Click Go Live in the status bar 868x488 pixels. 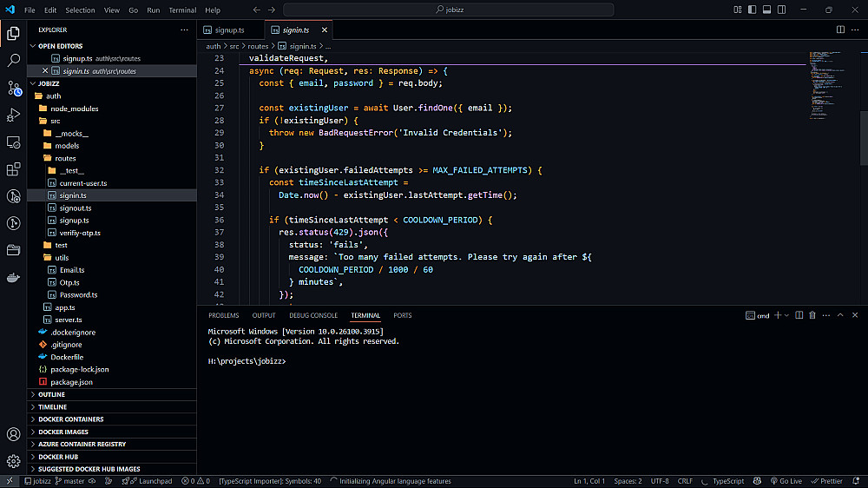point(785,481)
